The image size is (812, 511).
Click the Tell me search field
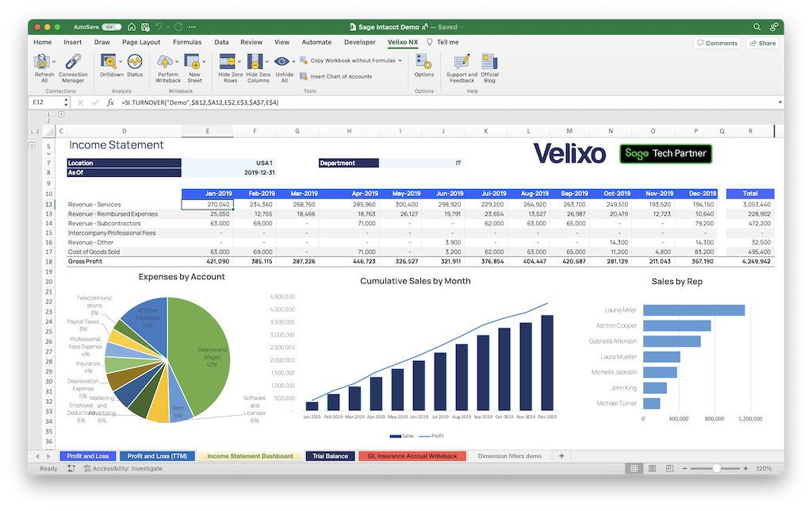(x=443, y=43)
